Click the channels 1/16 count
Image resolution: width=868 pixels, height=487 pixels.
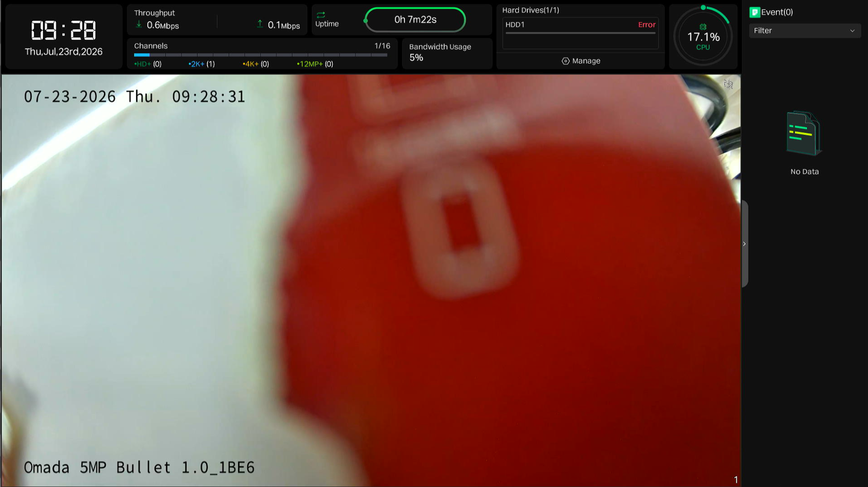(x=382, y=46)
